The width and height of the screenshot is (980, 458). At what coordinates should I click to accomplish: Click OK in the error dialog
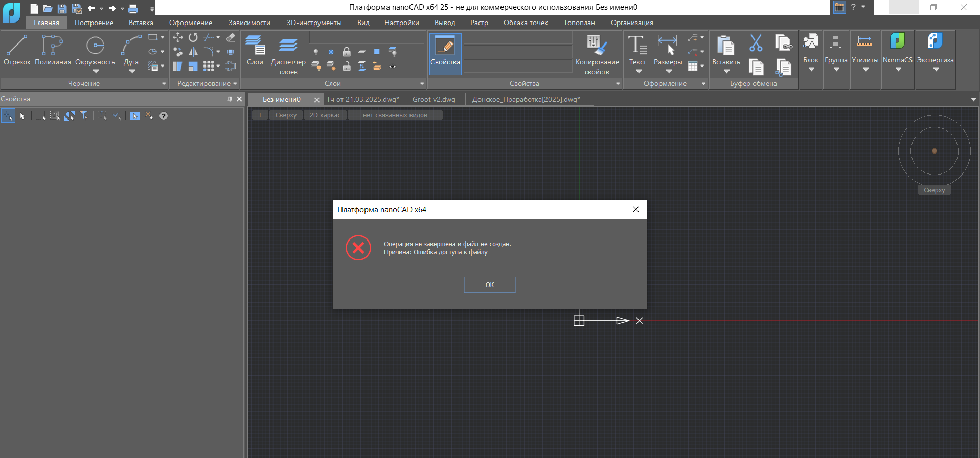point(490,285)
